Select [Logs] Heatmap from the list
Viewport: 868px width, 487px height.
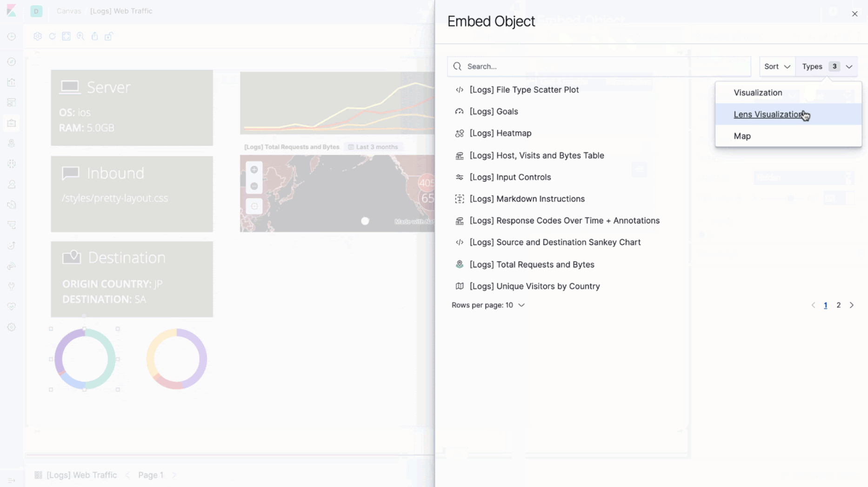(500, 133)
